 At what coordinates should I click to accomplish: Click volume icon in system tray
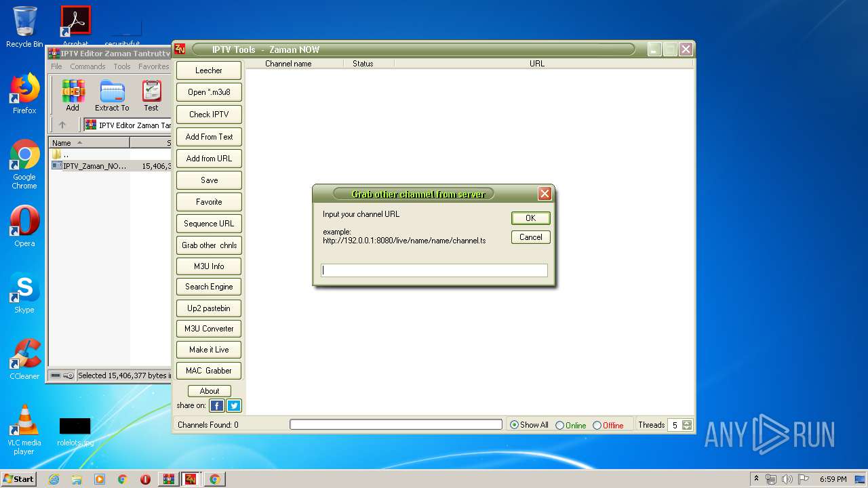click(x=787, y=479)
